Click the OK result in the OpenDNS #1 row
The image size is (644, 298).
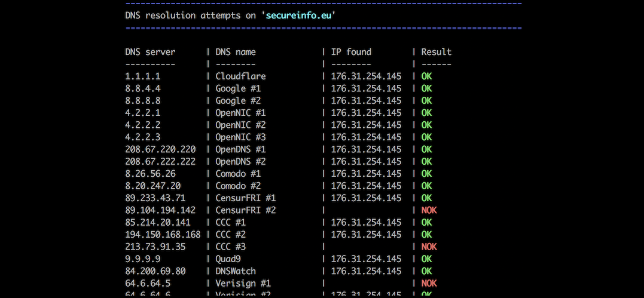point(426,149)
